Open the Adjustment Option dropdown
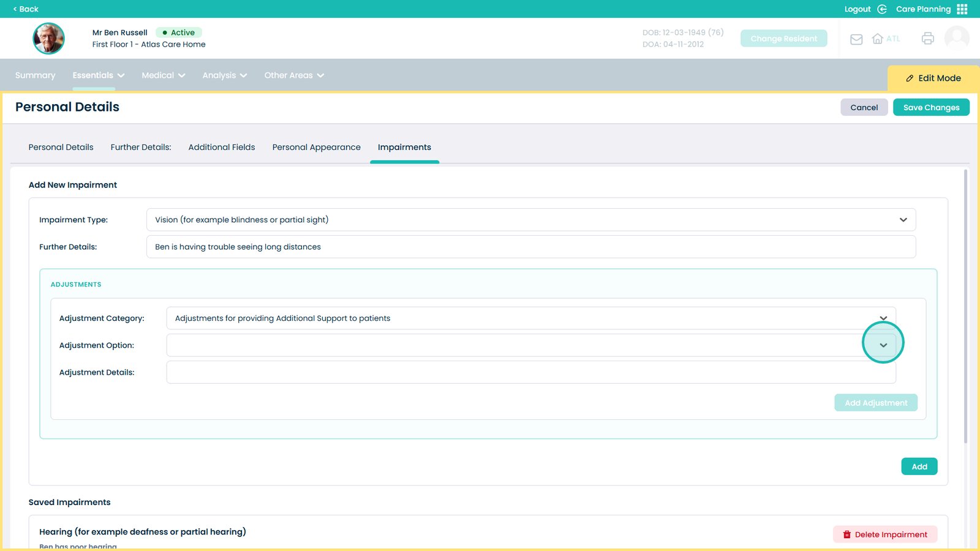Image resolution: width=980 pixels, height=551 pixels. pos(883,345)
